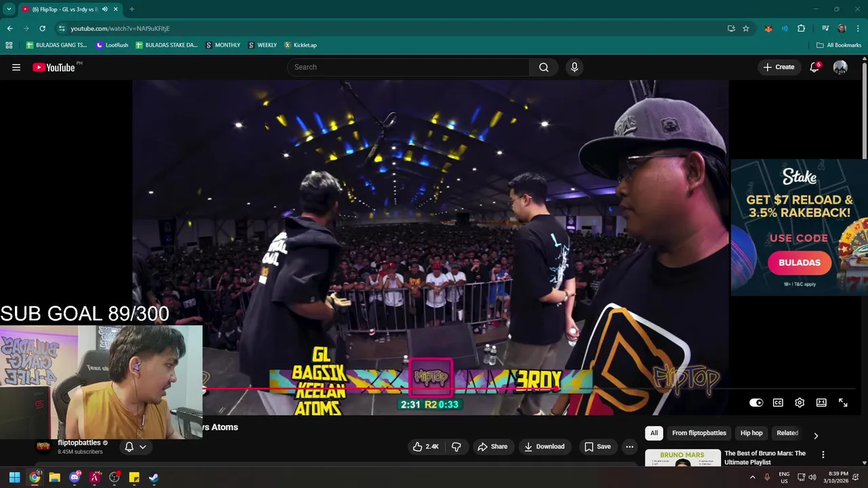Open Chrome media controls icon
This screenshot has height=488, width=868.
825,28
